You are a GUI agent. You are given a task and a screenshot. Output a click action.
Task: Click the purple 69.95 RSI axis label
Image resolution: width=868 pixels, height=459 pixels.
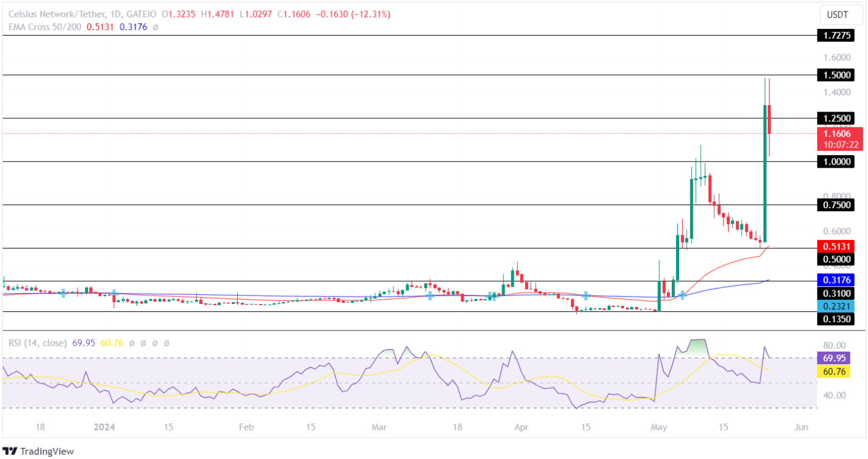[x=833, y=358]
